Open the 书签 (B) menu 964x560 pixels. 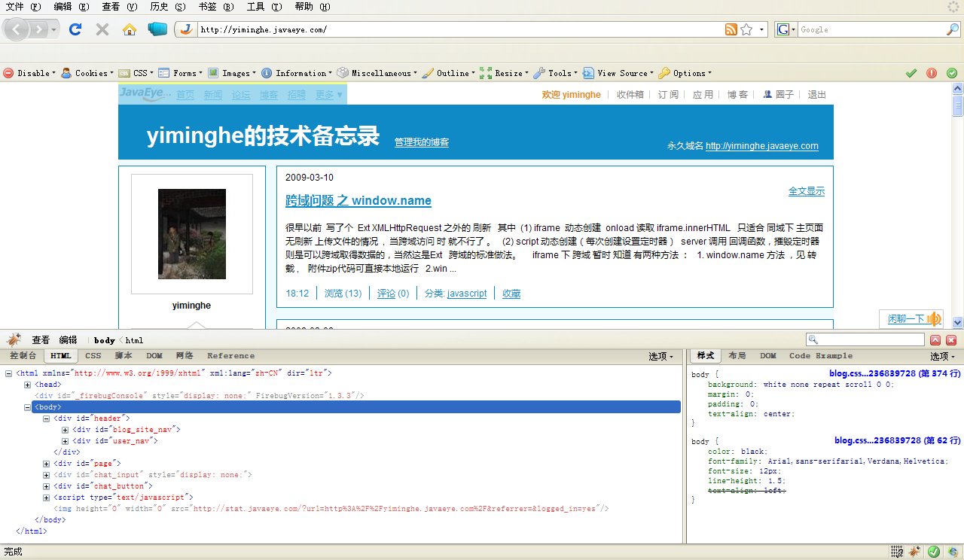tap(216, 7)
